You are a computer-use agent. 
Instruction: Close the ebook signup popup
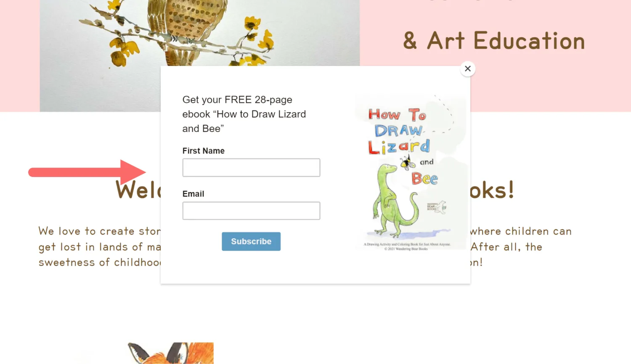click(468, 69)
